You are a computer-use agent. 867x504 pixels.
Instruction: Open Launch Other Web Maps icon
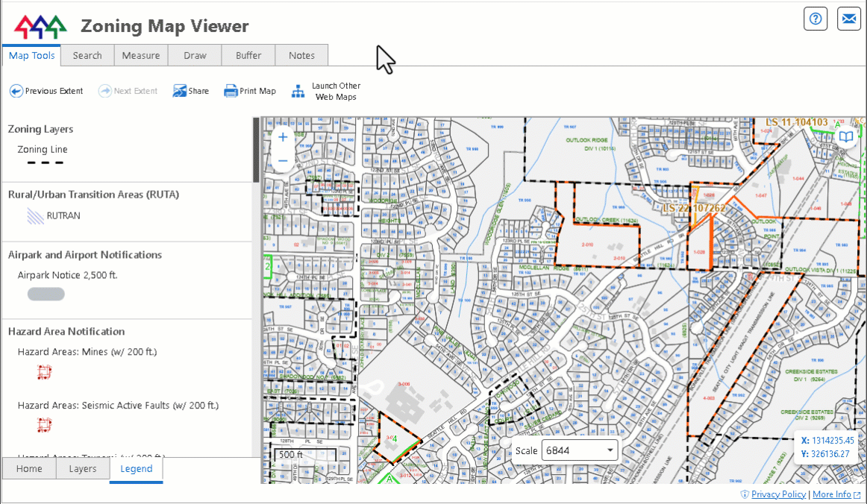coord(298,91)
